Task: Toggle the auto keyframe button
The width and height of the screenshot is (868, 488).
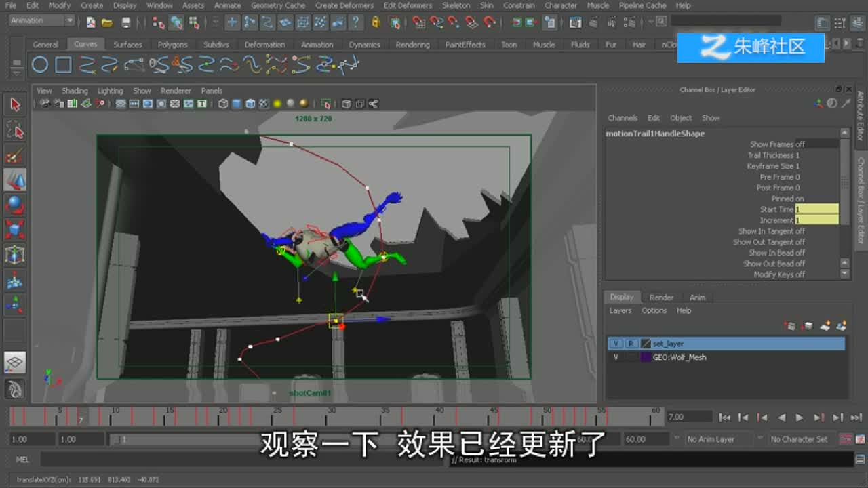Action: coord(846,439)
